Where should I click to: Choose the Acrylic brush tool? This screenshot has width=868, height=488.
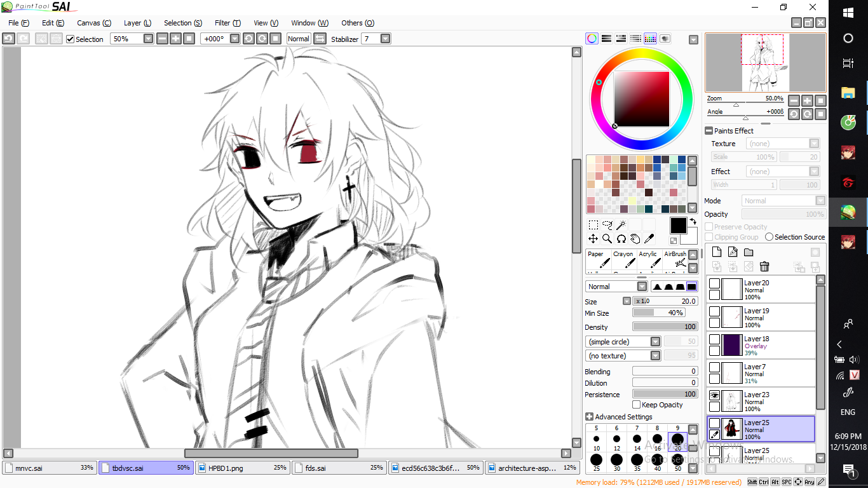pyautogui.click(x=649, y=260)
